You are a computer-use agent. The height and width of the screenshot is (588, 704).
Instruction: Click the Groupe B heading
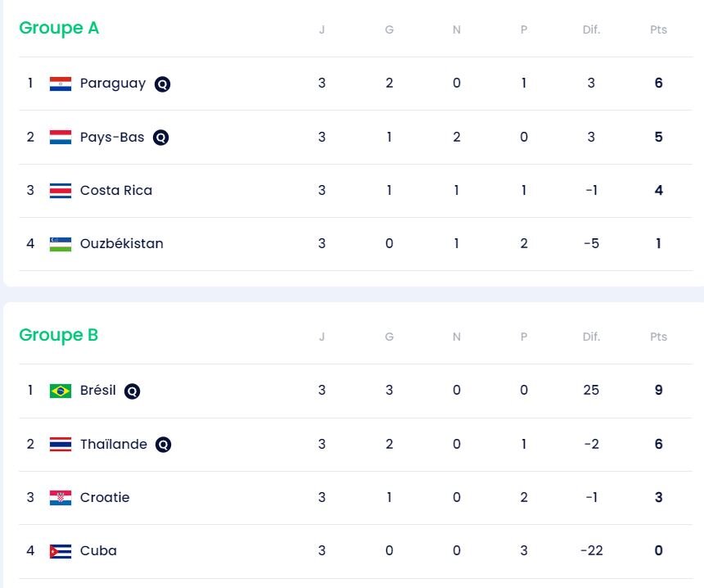coord(59,335)
